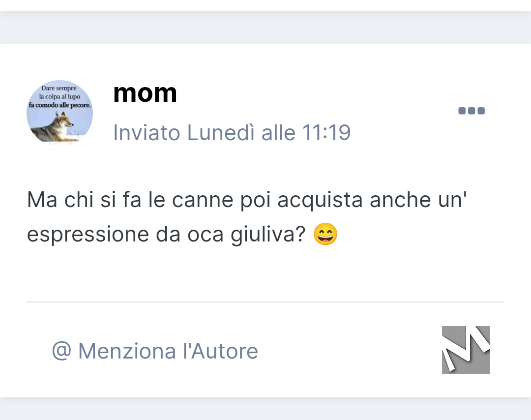
Task: Click the "Inviato Lunedì alle 11:19" timestamp
Action: (232, 132)
